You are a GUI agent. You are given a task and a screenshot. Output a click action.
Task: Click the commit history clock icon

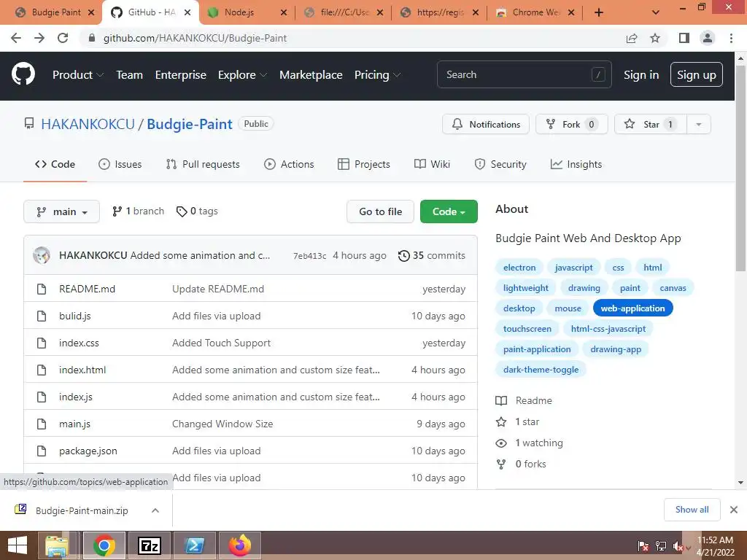click(403, 256)
